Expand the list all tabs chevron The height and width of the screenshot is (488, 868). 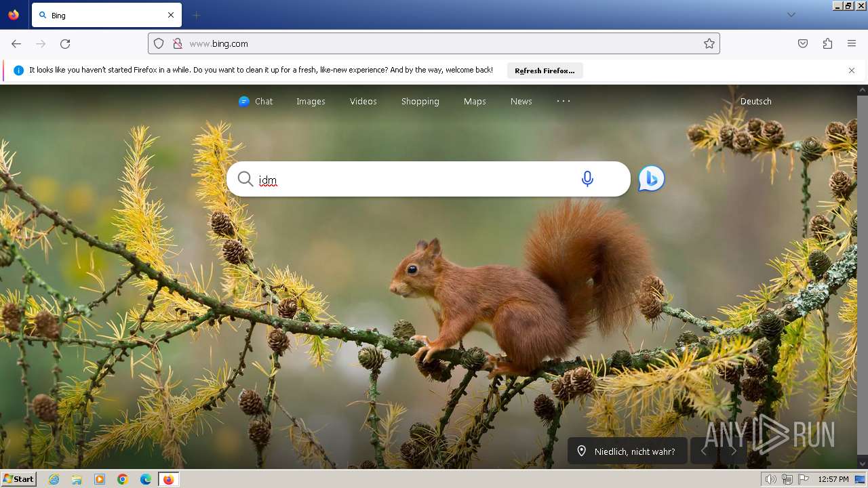point(791,15)
